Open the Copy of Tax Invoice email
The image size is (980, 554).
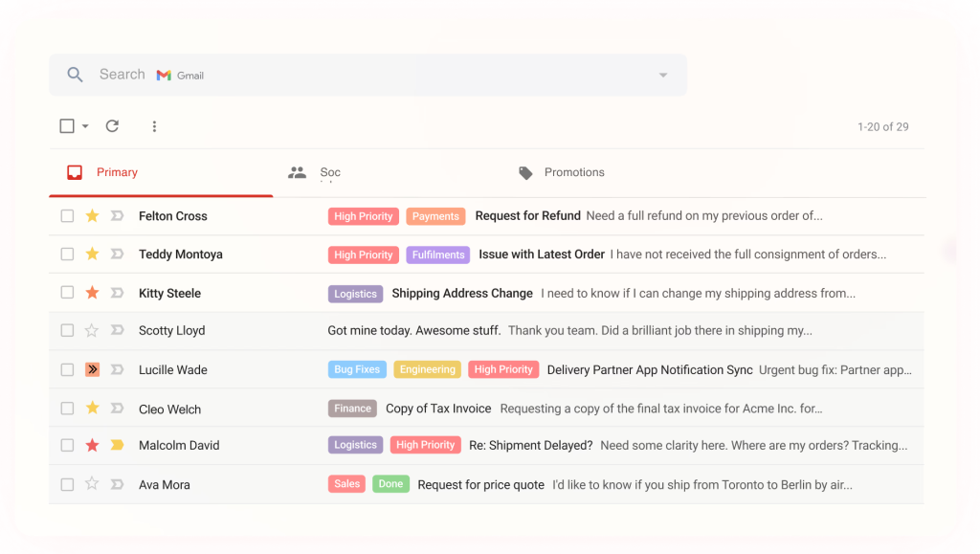point(438,409)
